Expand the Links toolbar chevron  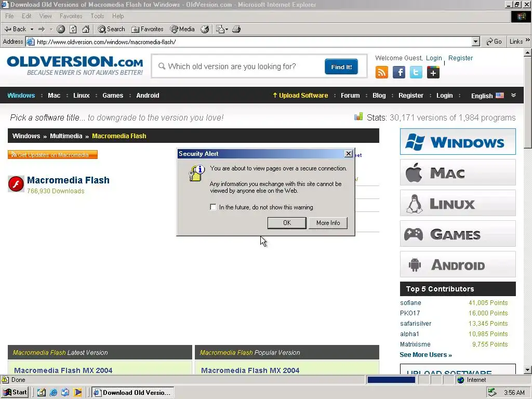528,41
